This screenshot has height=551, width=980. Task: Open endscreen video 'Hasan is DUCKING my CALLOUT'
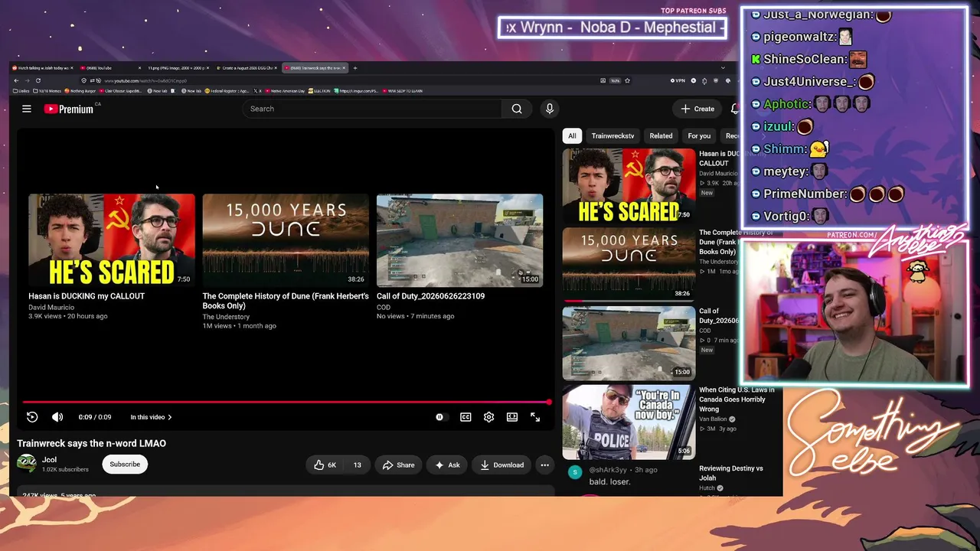pos(112,240)
